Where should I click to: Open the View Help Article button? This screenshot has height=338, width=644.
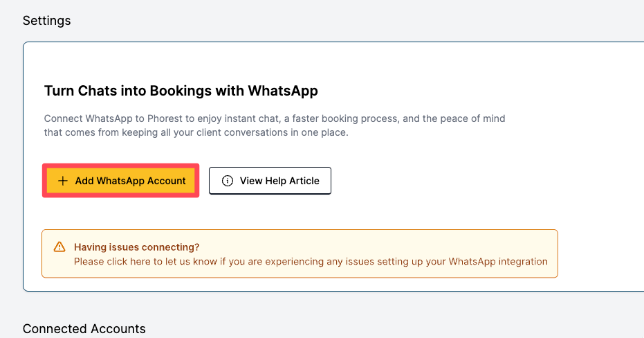coord(270,181)
